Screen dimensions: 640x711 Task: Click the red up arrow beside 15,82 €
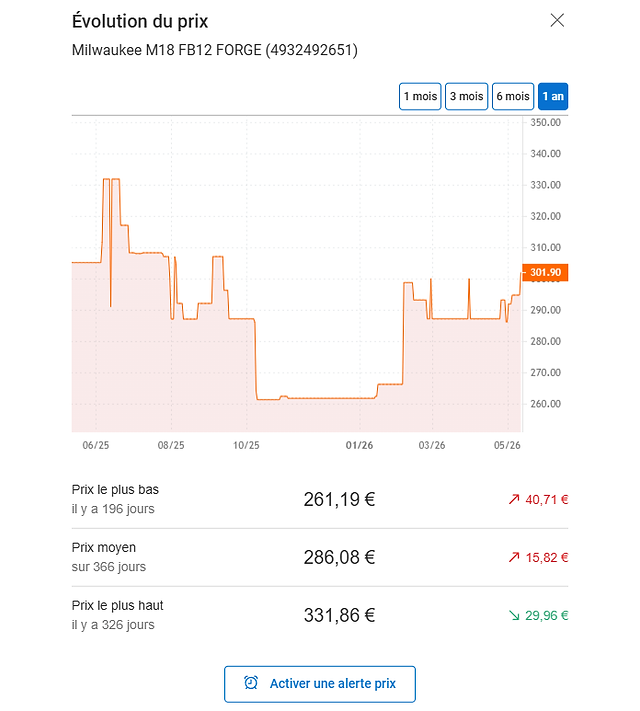tap(514, 557)
